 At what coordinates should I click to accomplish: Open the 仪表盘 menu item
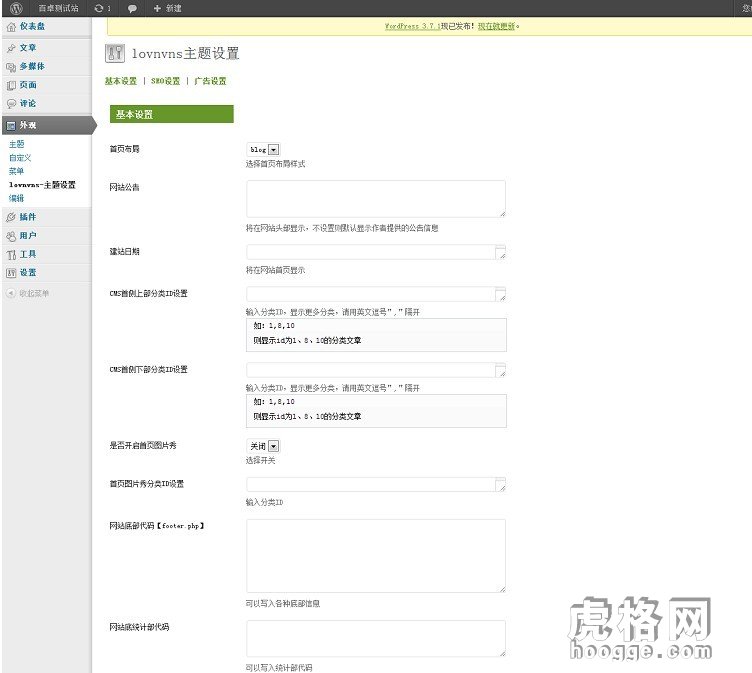pyautogui.click(x=32, y=26)
